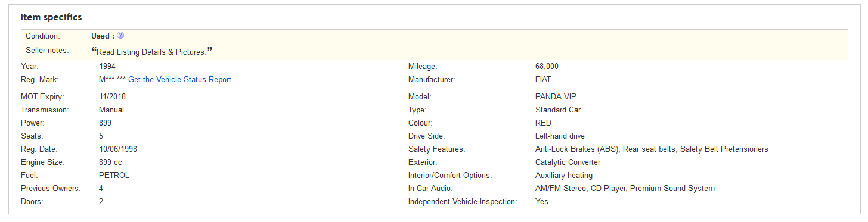Image resolution: width=868 pixels, height=222 pixels.
Task: Open the Get the Vehicle Status Report link
Action: click(x=179, y=80)
